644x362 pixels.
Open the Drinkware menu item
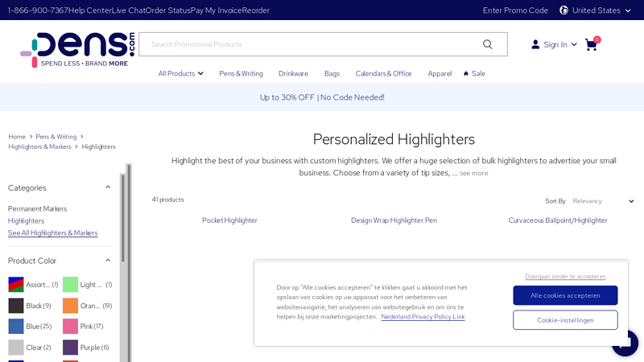293,73
